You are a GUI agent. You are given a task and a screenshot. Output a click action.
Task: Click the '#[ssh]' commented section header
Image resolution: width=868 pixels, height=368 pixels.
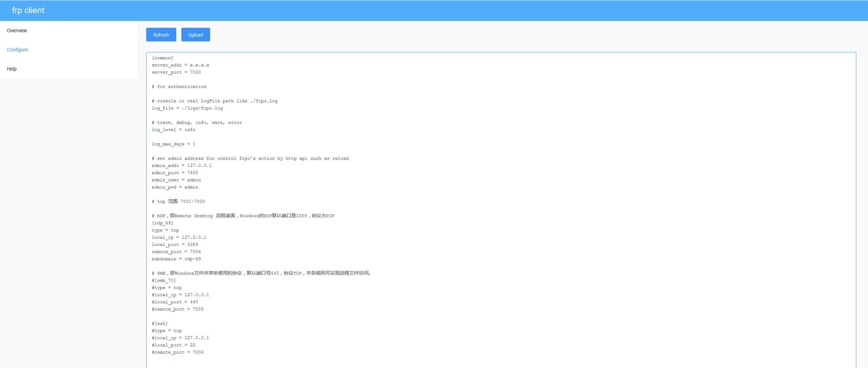click(x=160, y=324)
